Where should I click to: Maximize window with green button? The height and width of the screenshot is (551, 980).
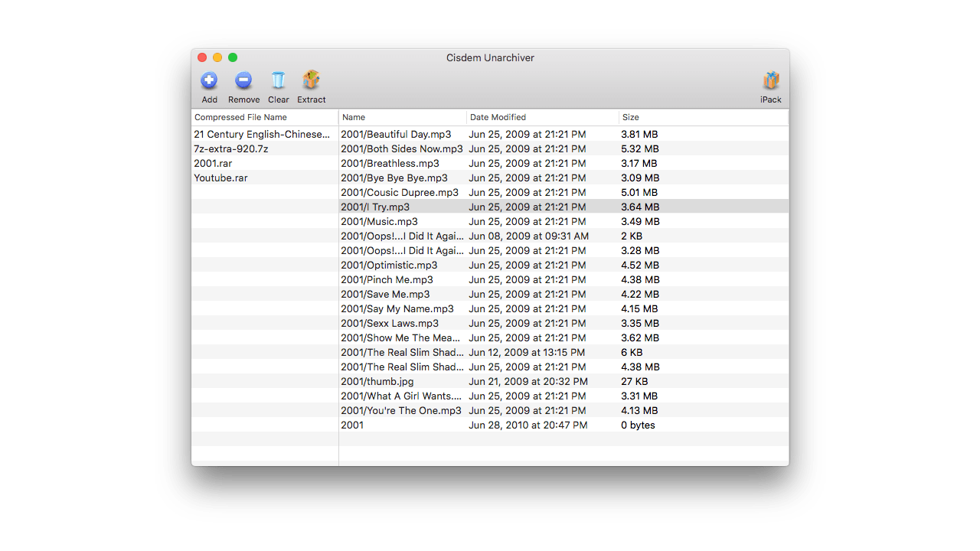233,57
